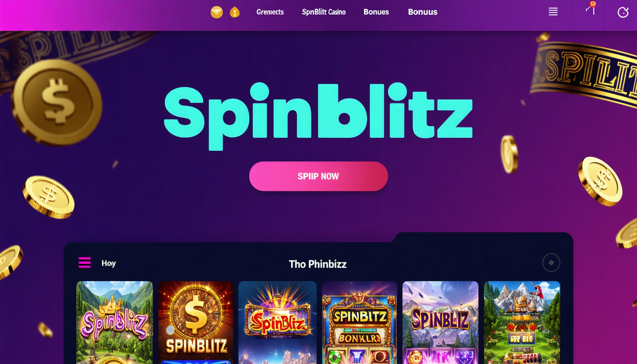This screenshot has width=637, height=364.
Task: Click the Hoy label in the games panel
Action: point(109,263)
